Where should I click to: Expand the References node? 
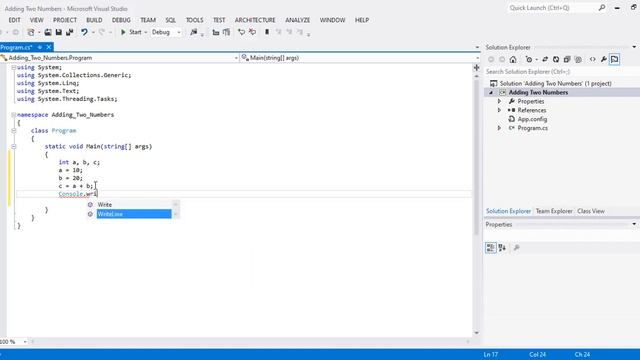[499, 110]
